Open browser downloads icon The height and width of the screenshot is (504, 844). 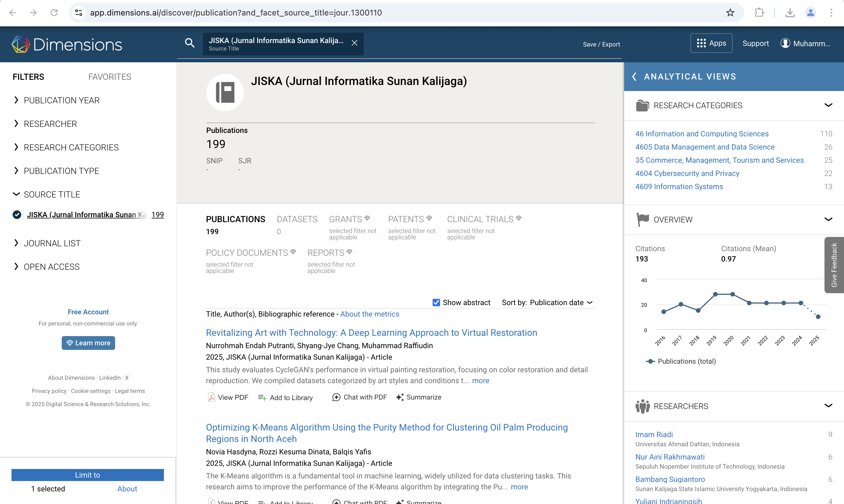(x=790, y=13)
